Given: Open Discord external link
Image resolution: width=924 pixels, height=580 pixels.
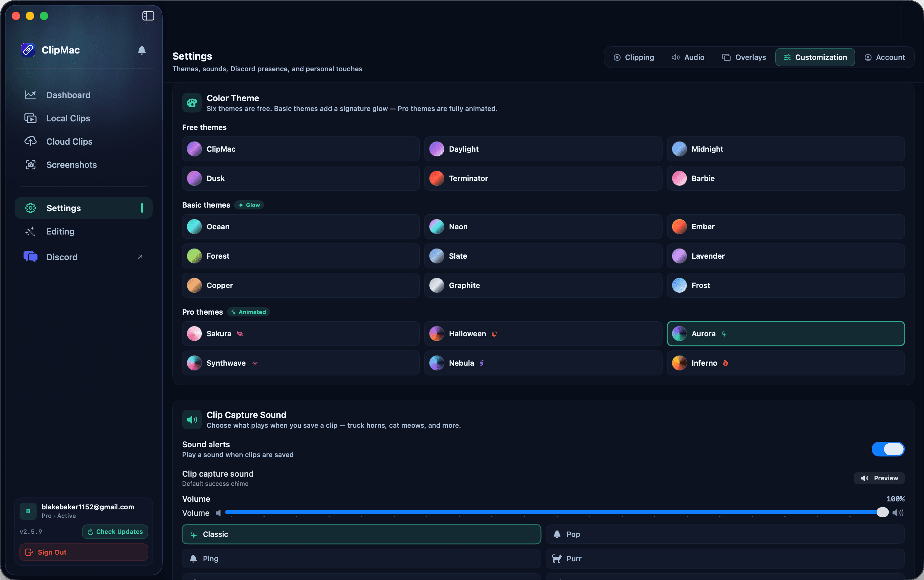Looking at the screenshot, I should (83, 257).
